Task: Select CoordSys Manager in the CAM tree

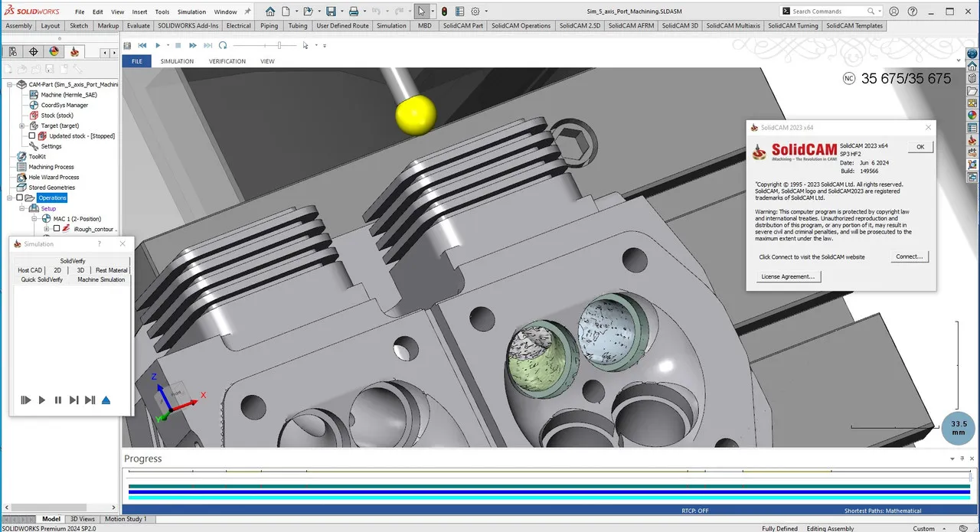Action: (x=64, y=105)
